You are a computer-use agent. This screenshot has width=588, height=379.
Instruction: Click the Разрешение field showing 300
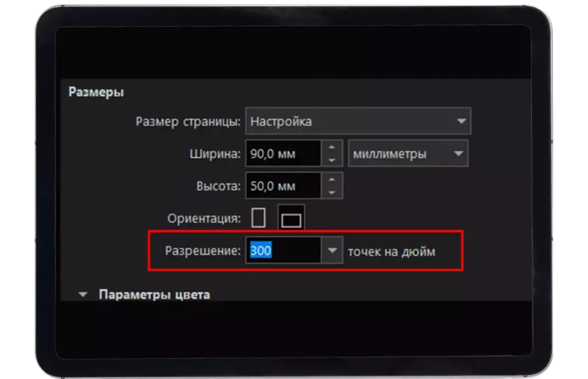[283, 251]
